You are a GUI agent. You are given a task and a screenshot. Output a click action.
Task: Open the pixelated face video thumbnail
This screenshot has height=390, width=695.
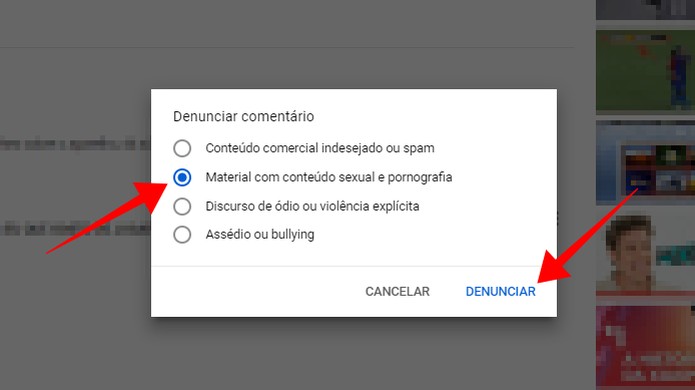coord(645,254)
